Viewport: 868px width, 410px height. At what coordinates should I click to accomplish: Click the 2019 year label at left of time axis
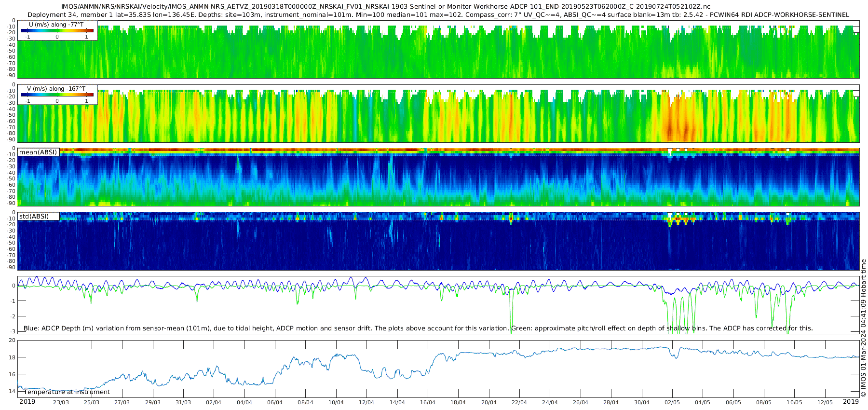[x=27, y=402]
